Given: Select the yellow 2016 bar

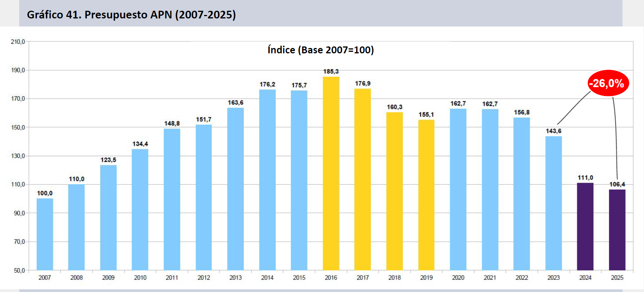Looking at the screenshot, I should pyautogui.click(x=331, y=173).
